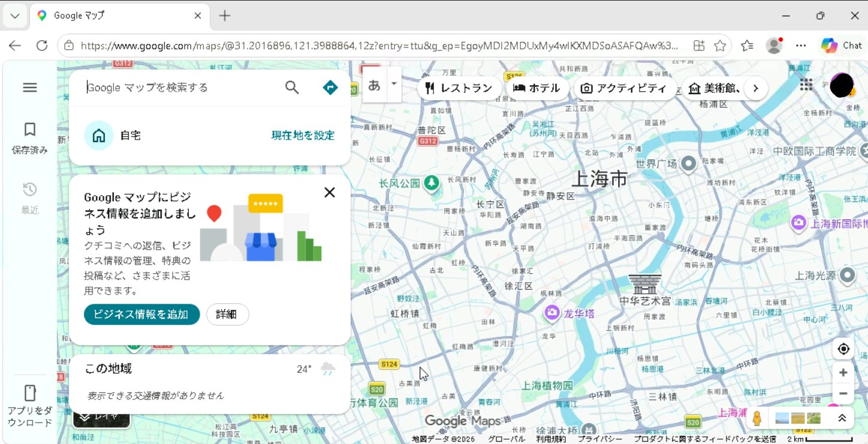Select the first imagery thumbnail beside pegman

point(782,418)
